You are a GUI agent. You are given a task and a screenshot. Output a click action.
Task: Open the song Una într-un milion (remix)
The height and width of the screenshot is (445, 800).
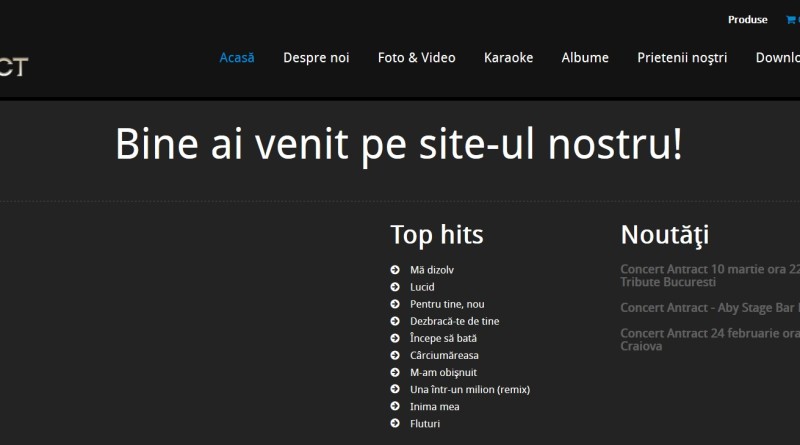point(469,389)
